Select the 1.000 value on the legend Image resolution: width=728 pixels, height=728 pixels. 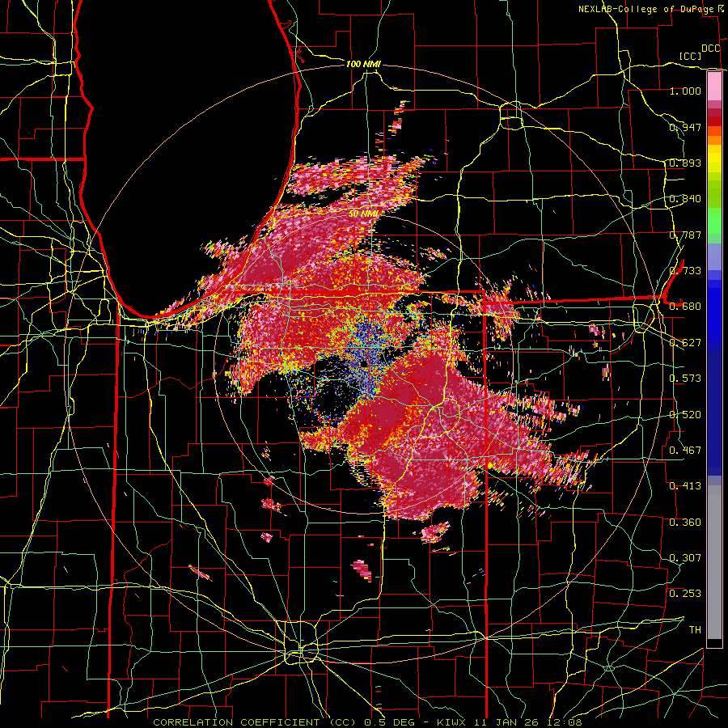coord(685,91)
